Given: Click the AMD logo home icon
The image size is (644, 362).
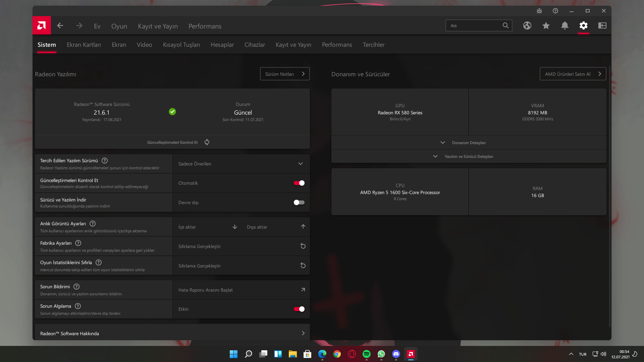Looking at the screenshot, I should (42, 25).
